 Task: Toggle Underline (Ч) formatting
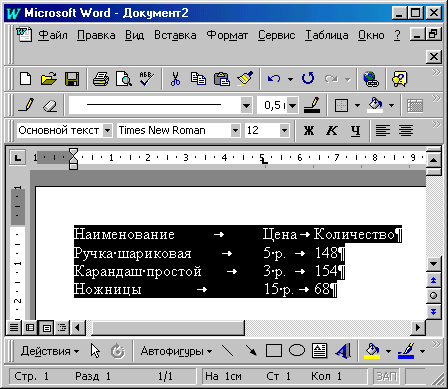[355, 130]
